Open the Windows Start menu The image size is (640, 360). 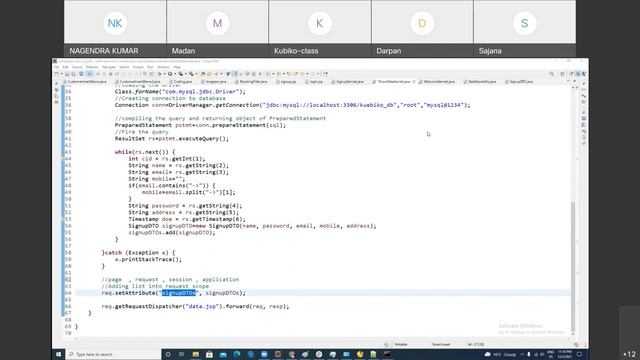pyautogui.click(x=58, y=354)
